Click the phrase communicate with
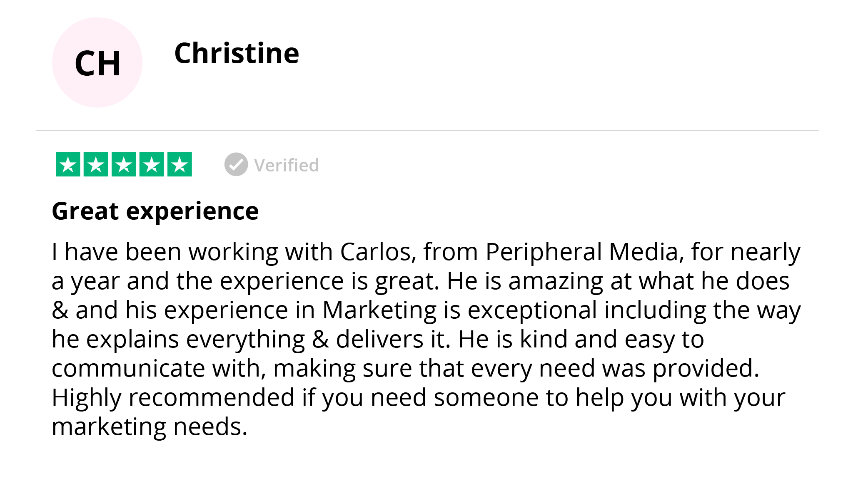The image size is (868, 486). click(159, 369)
